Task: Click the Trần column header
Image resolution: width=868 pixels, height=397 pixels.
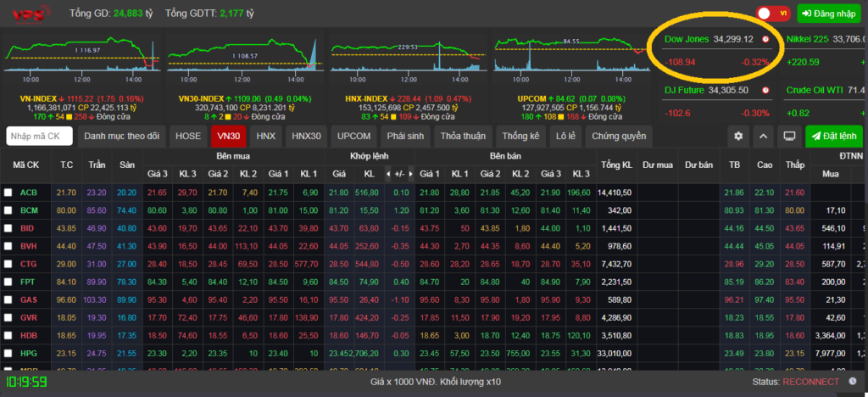Action: pyautogui.click(x=97, y=165)
